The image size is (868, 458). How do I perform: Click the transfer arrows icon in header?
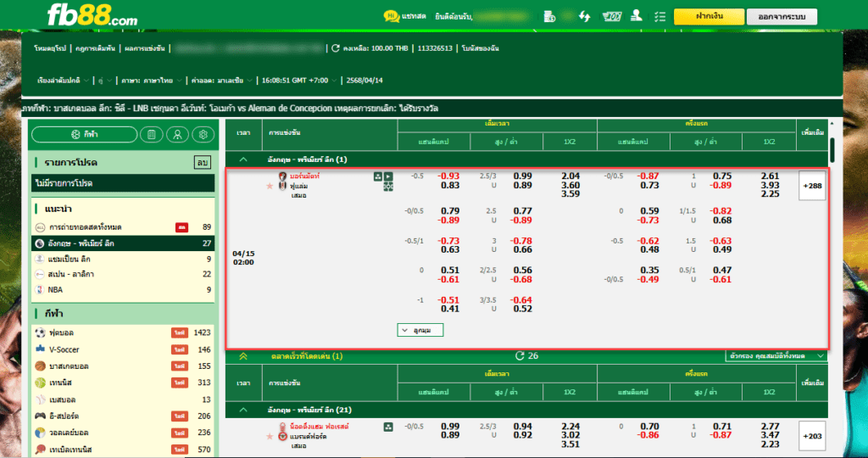pos(585,17)
